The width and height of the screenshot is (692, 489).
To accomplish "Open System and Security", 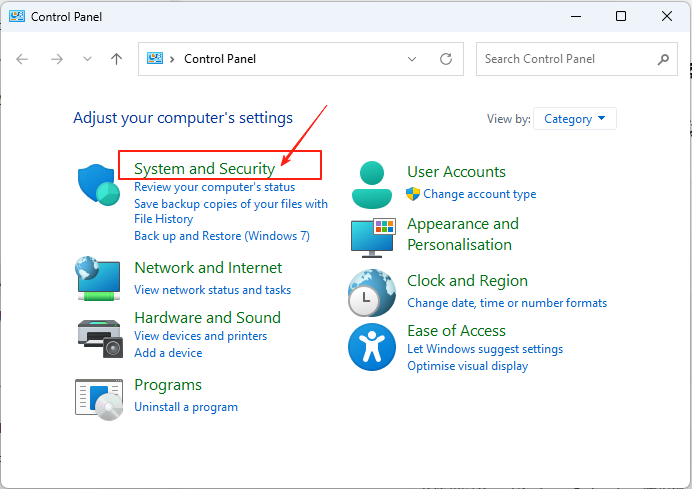I will [204, 168].
